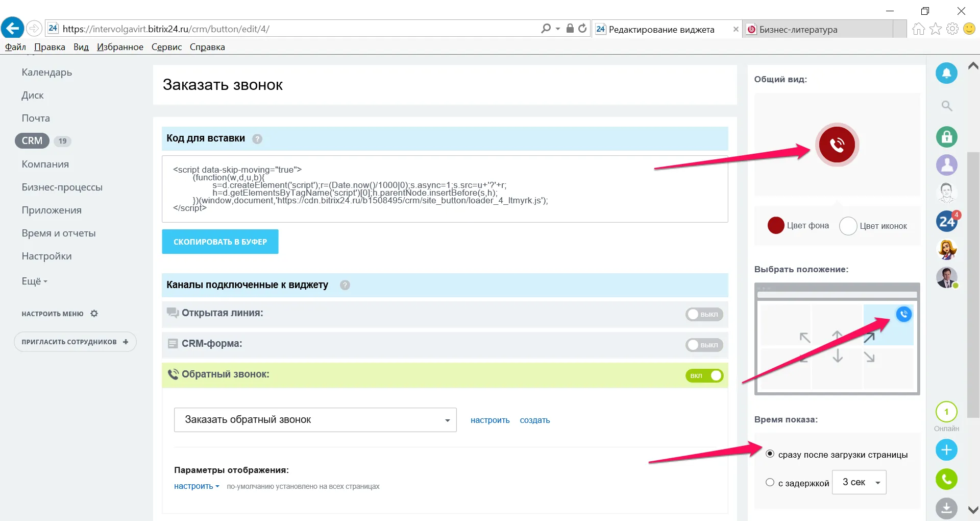The width and height of the screenshot is (980, 521).
Task: Click the создать link
Action: coord(534,420)
